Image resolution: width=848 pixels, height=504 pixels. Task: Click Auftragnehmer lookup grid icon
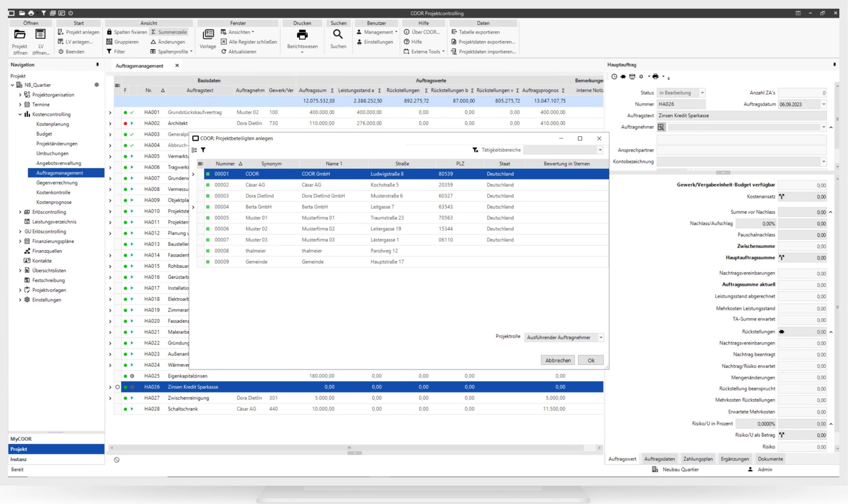click(x=661, y=127)
